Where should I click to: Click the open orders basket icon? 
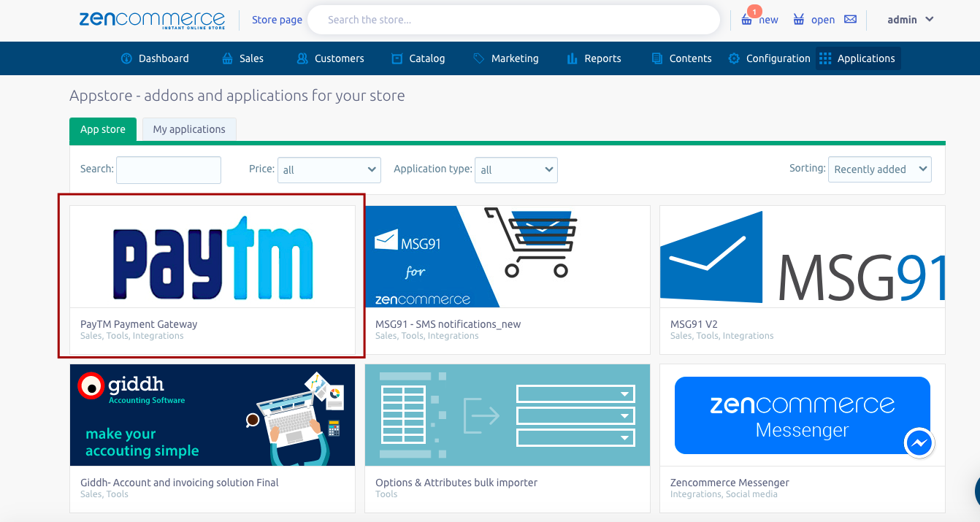click(x=799, y=20)
